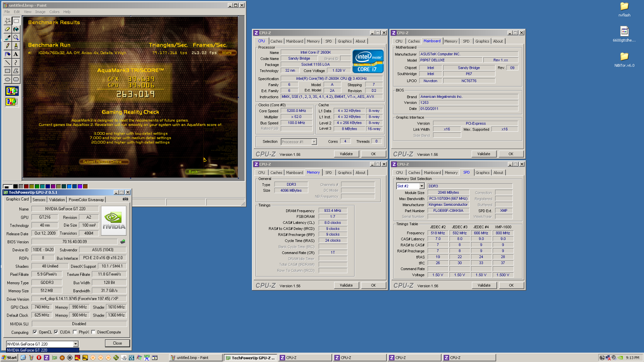Click the CPU-Z quick launch icon
644x362 pixels.
point(47,358)
